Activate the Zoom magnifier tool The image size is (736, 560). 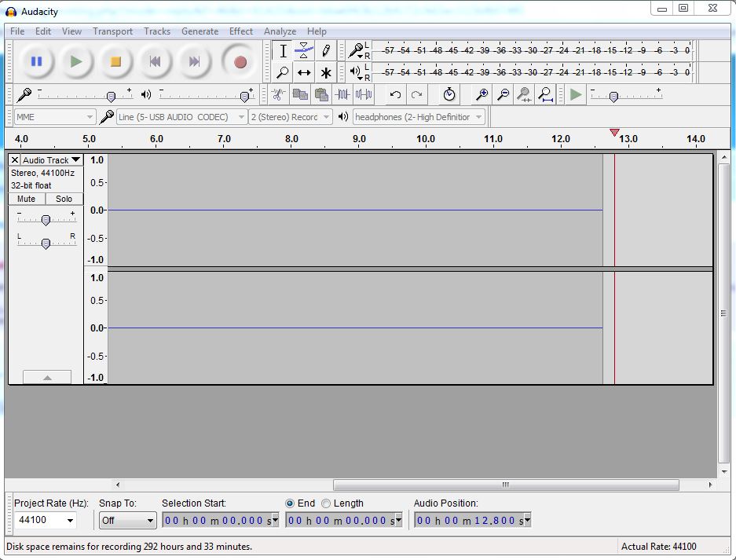281,71
